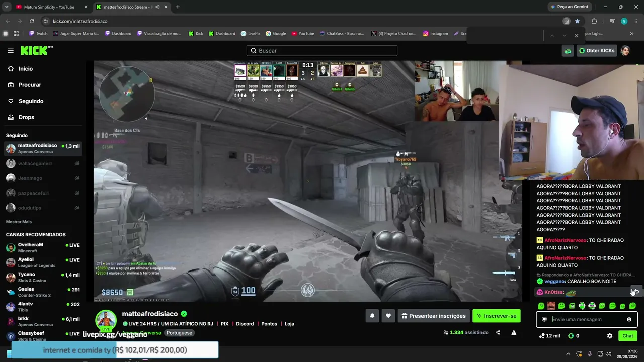This screenshot has width=644, height=362.
Task: Open the Instagram bookmark
Action: point(435,34)
